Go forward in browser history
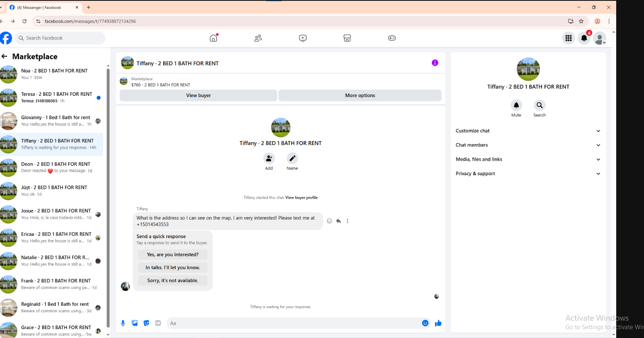This screenshot has height=338, width=644. (13, 21)
